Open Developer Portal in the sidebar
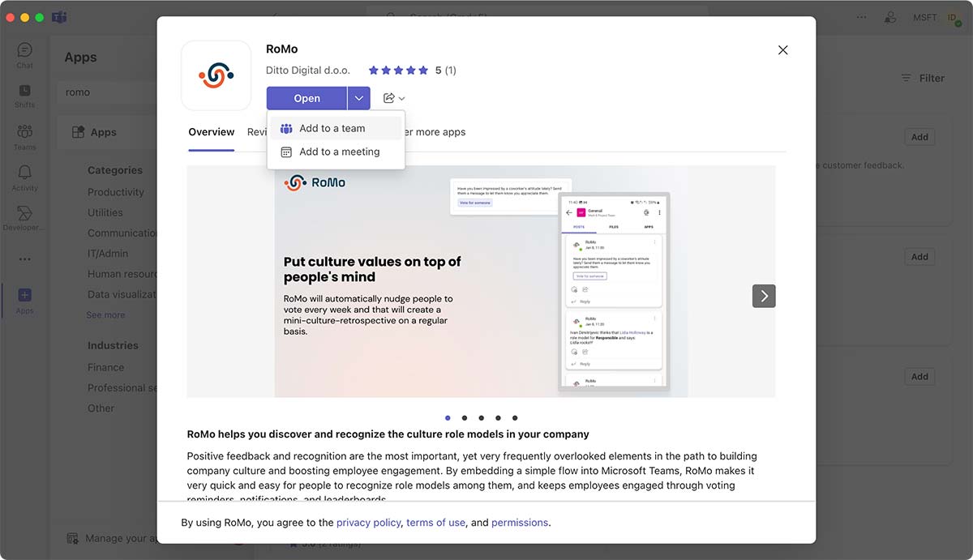This screenshot has height=560, width=973. tap(24, 218)
